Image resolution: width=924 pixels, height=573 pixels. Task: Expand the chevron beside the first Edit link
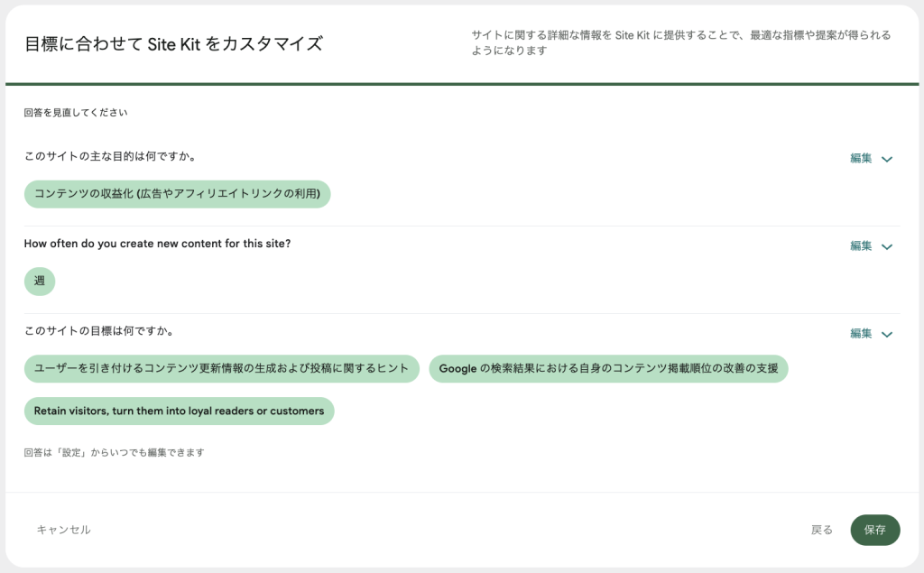886,158
